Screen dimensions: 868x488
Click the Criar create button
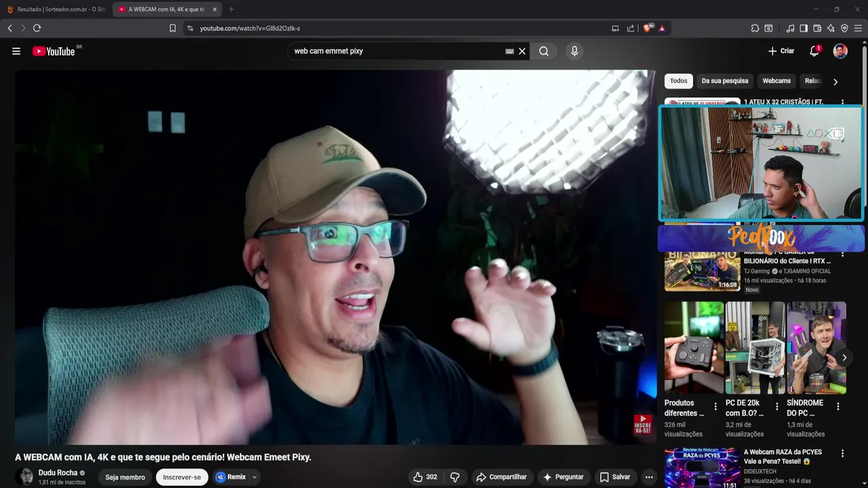pyautogui.click(x=781, y=51)
